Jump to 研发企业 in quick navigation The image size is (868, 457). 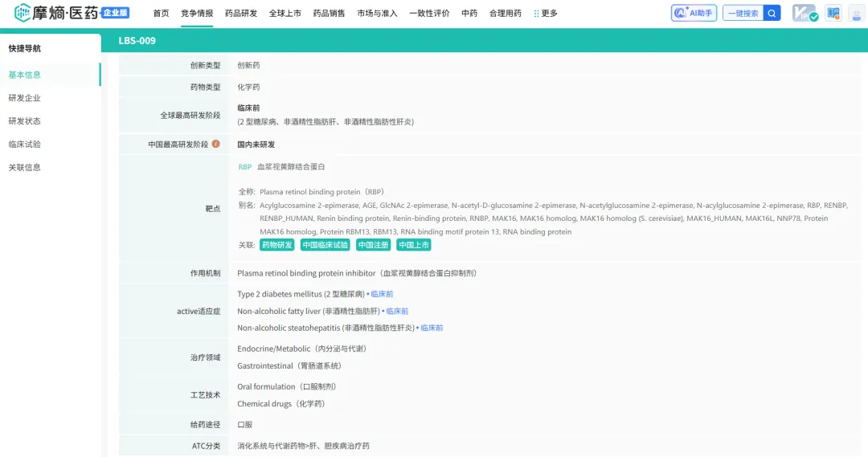coord(24,98)
